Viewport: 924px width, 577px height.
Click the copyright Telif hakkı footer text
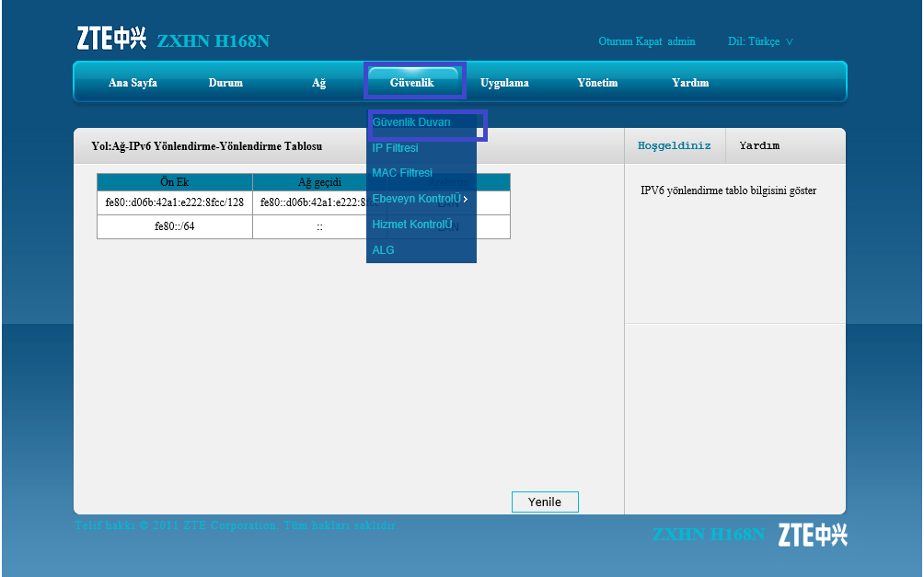[237, 525]
